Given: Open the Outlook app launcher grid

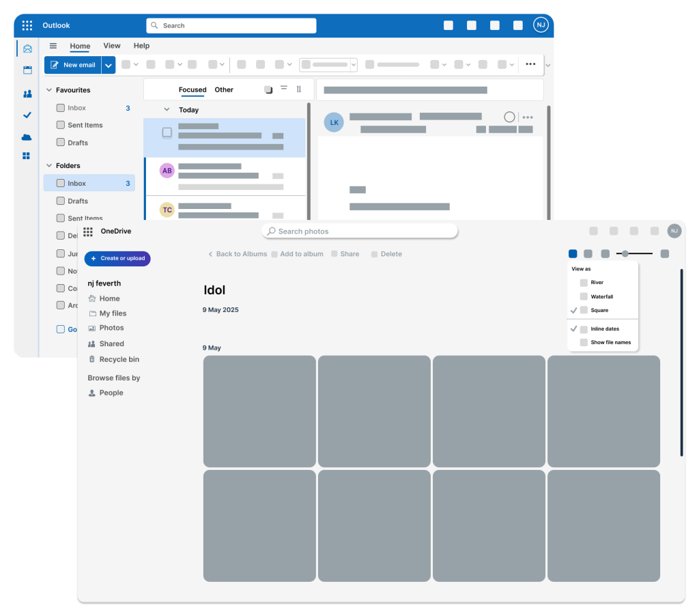Looking at the screenshot, I should 27,25.
